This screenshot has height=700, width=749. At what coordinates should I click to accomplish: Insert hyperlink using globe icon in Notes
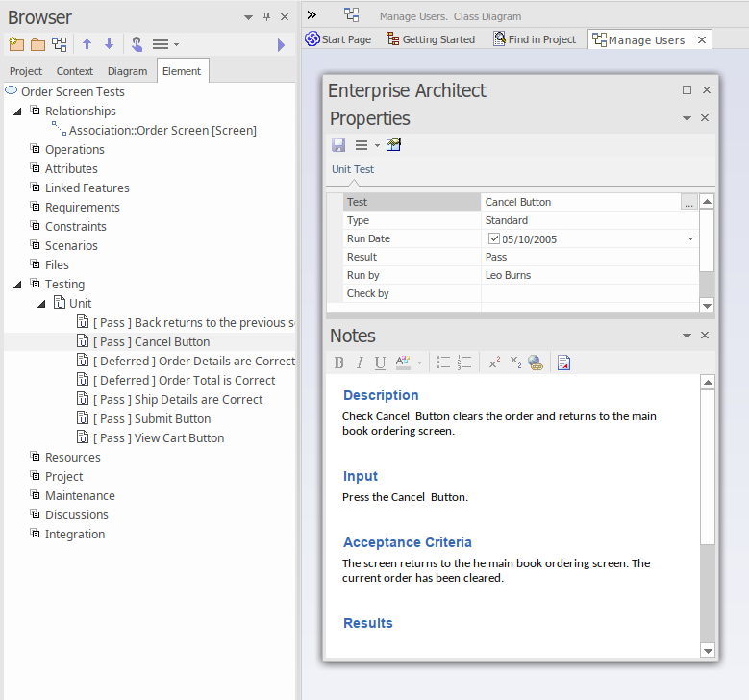pos(536,362)
